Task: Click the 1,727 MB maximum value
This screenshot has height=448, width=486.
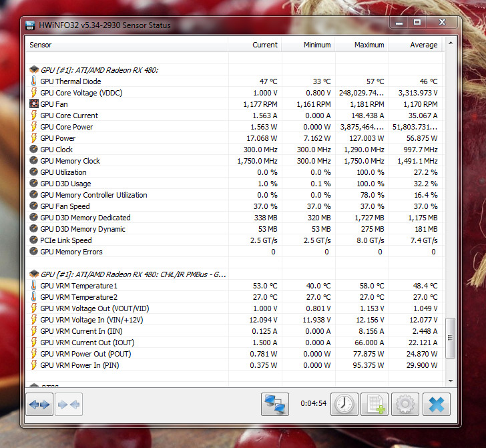Action: point(369,218)
